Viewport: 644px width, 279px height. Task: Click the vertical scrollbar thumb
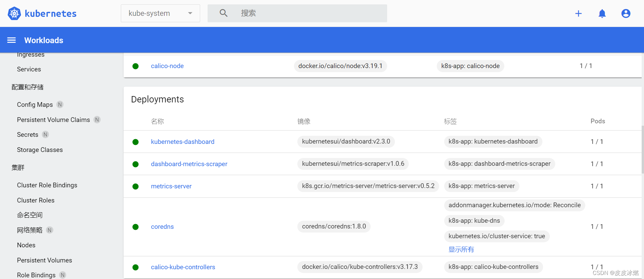point(643,149)
